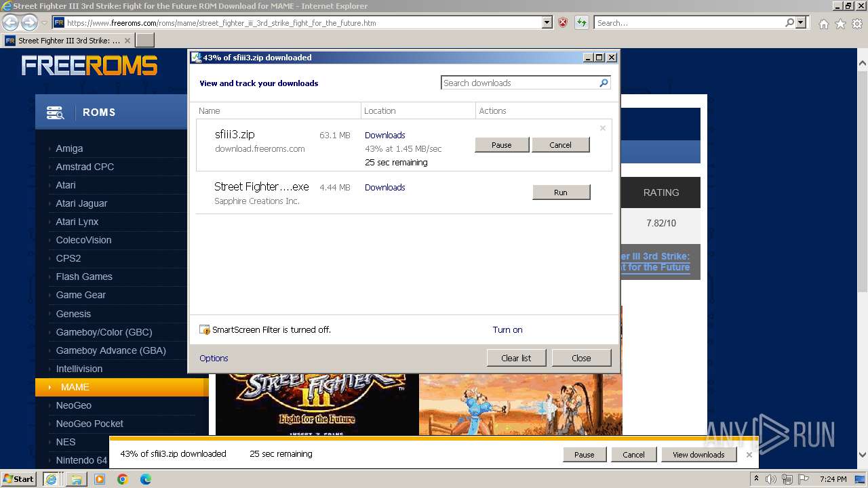Open the Amstrad CPC category
The width and height of the screenshot is (868, 488).
click(85, 167)
